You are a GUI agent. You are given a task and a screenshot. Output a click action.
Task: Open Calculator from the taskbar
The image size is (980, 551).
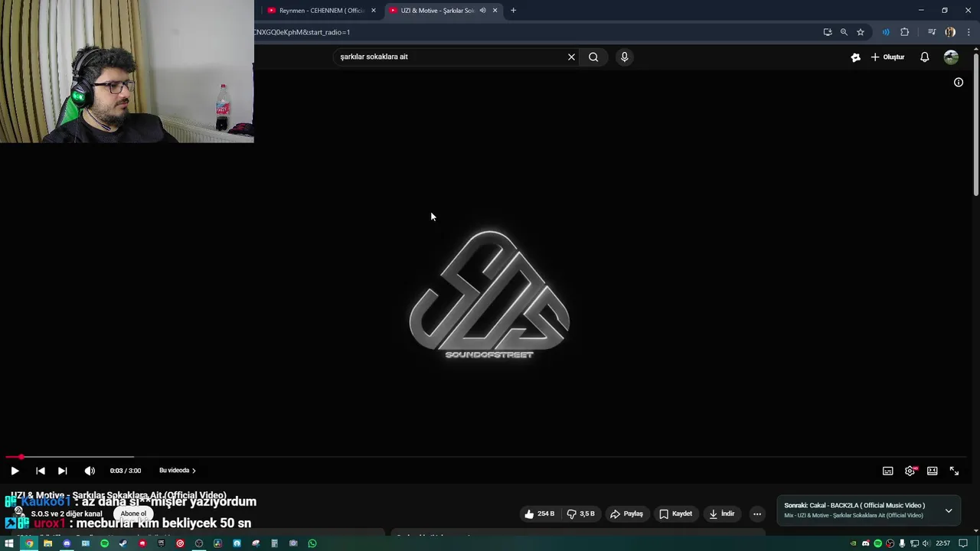click(274, 543)
